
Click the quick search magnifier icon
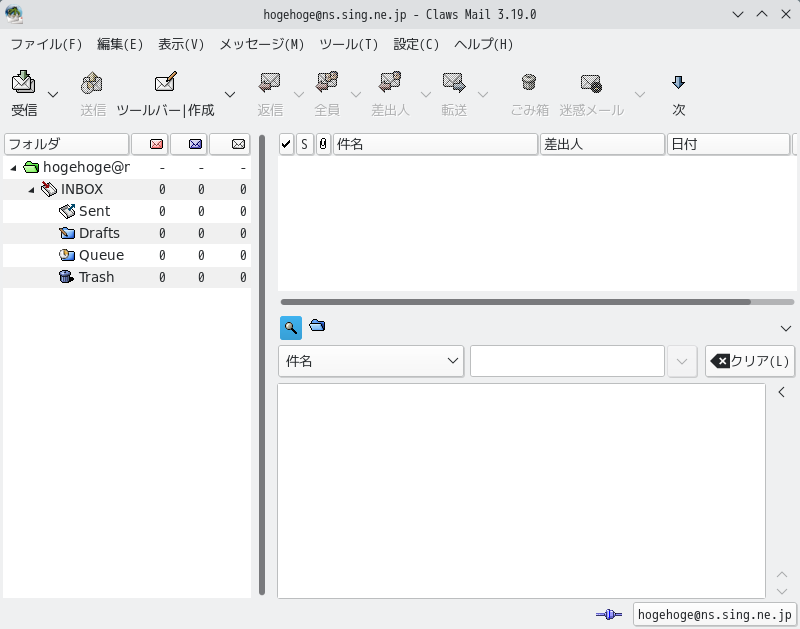(291, 328)
